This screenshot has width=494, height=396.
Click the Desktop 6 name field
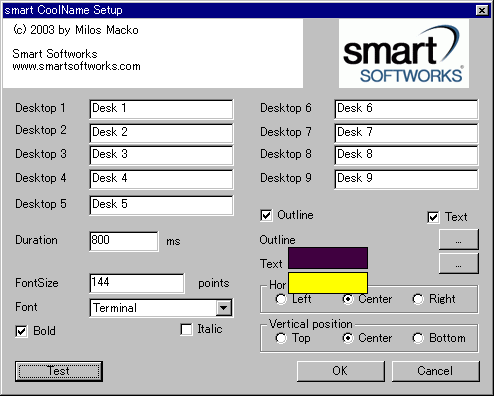point(406,109)
